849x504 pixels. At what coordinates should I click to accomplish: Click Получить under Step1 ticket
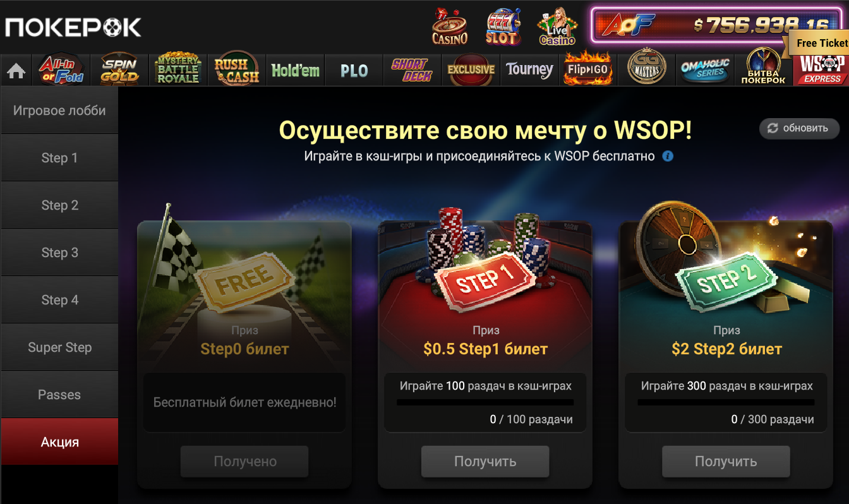point(485,462)
